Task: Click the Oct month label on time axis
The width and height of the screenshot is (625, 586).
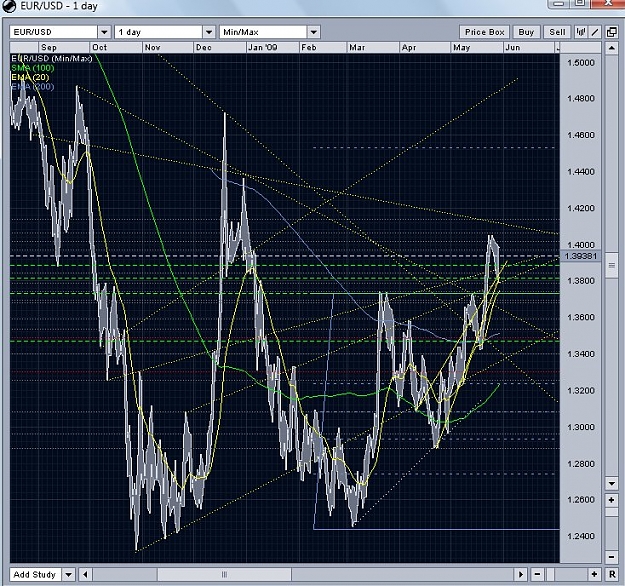Action: coord(99,47)
